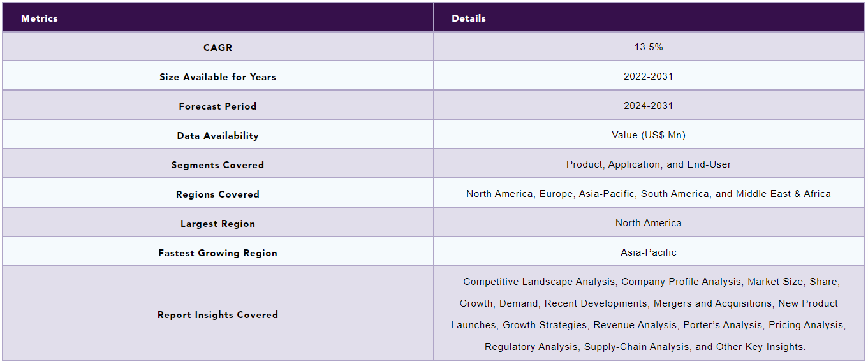
Task: Click Product, Application, and End-User text
Action: (x=649, y=164)
